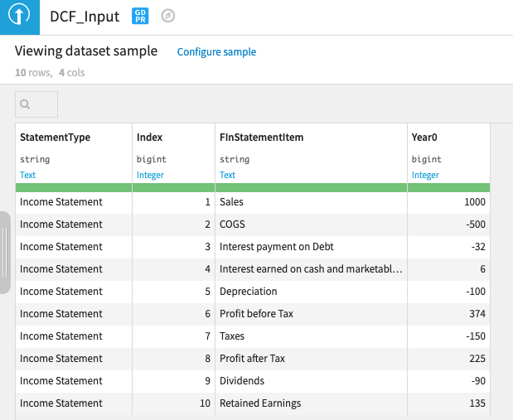Select the FinStatementItem column header
This screenshot has width=513, height=420.
coord(261,138)
